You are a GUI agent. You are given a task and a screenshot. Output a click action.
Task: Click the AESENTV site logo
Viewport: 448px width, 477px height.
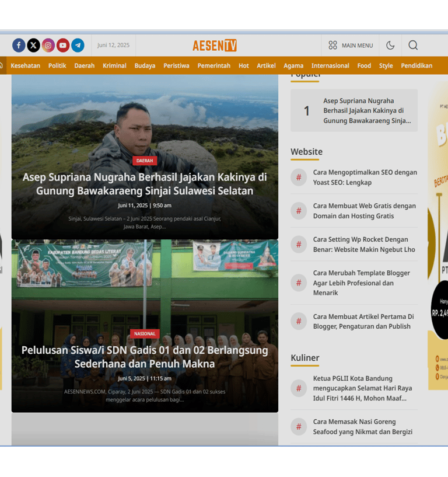click(x=215, y=46)
